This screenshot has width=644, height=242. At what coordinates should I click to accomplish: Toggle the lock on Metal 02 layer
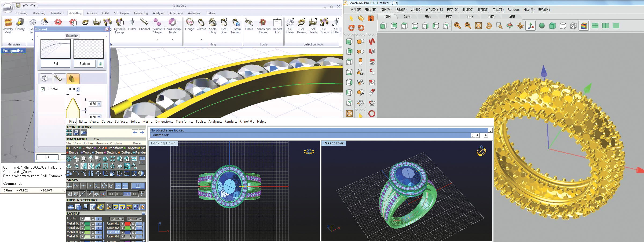pos(93,228)
